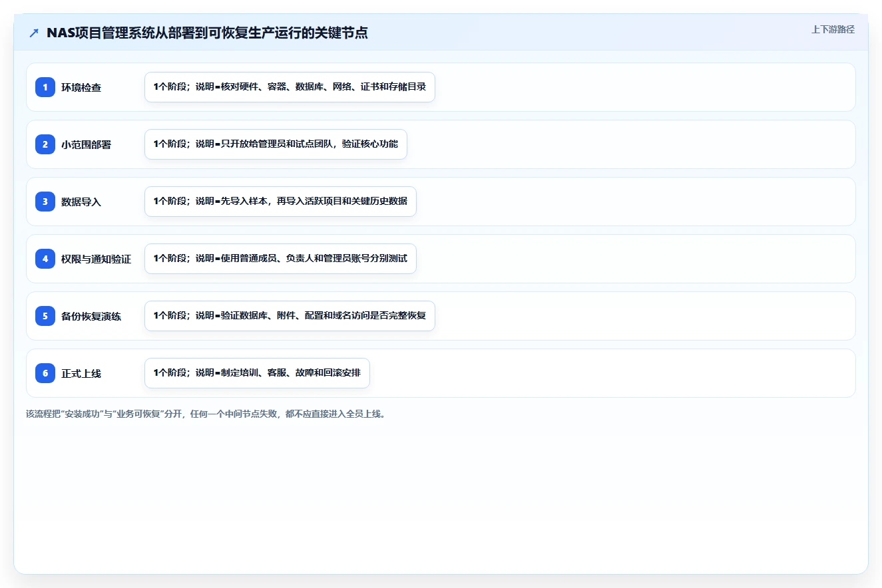
Task: Click the step 4 number badge
Action: (45, 259)
